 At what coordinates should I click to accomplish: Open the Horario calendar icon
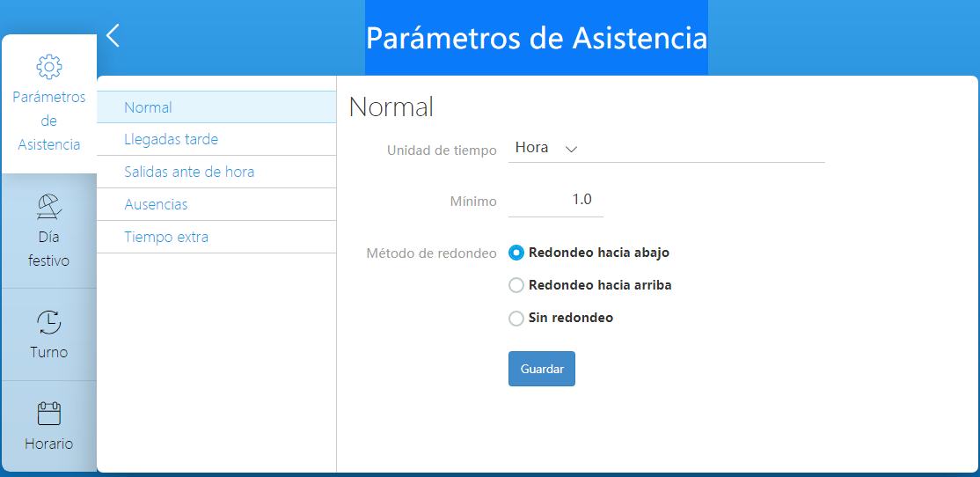tap(48, 414)
